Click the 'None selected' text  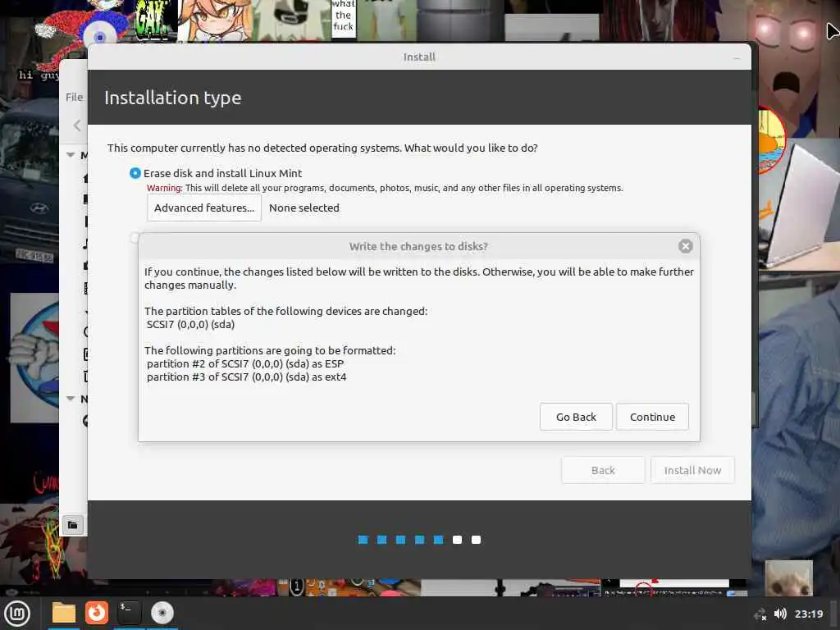tap(304, 208)
